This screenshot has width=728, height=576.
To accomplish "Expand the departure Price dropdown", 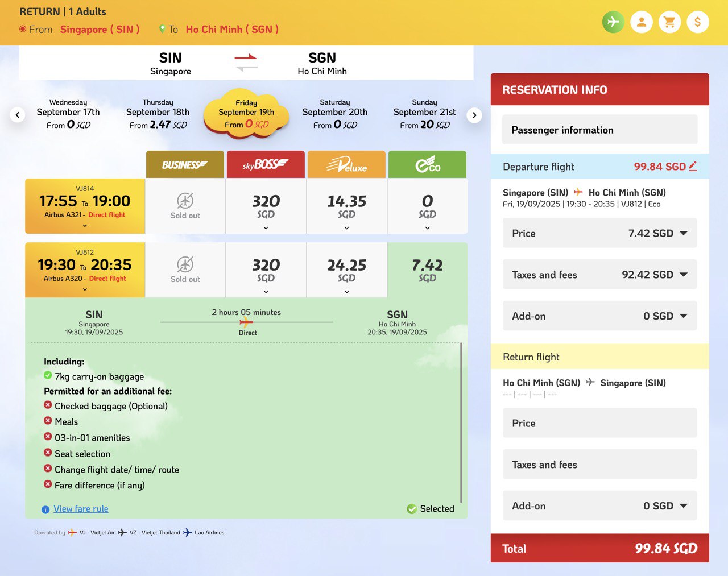I will pos(683,233).
